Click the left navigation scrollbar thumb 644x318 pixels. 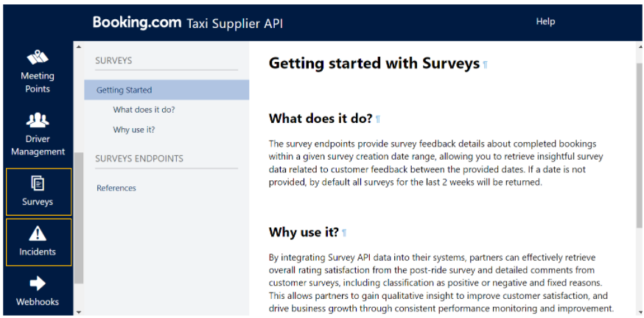tap(78, 218)
